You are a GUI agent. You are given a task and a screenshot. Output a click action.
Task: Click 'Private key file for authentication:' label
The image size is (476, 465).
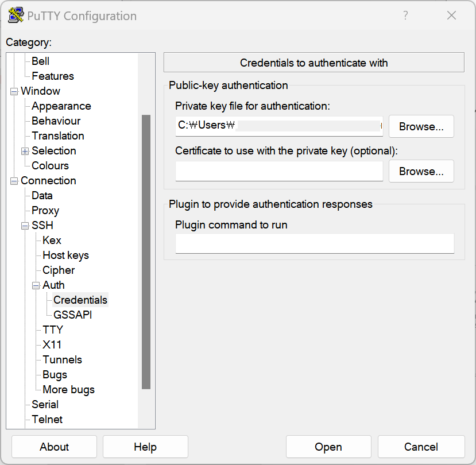[253, 106]
